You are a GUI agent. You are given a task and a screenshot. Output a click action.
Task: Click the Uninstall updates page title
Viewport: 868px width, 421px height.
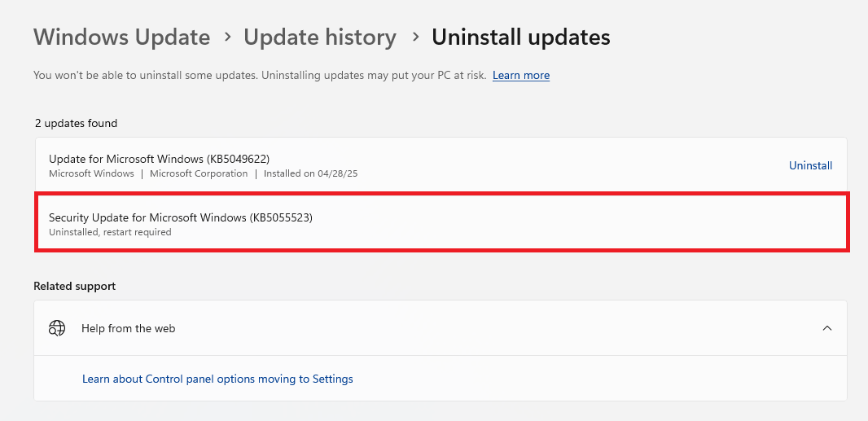521,37
